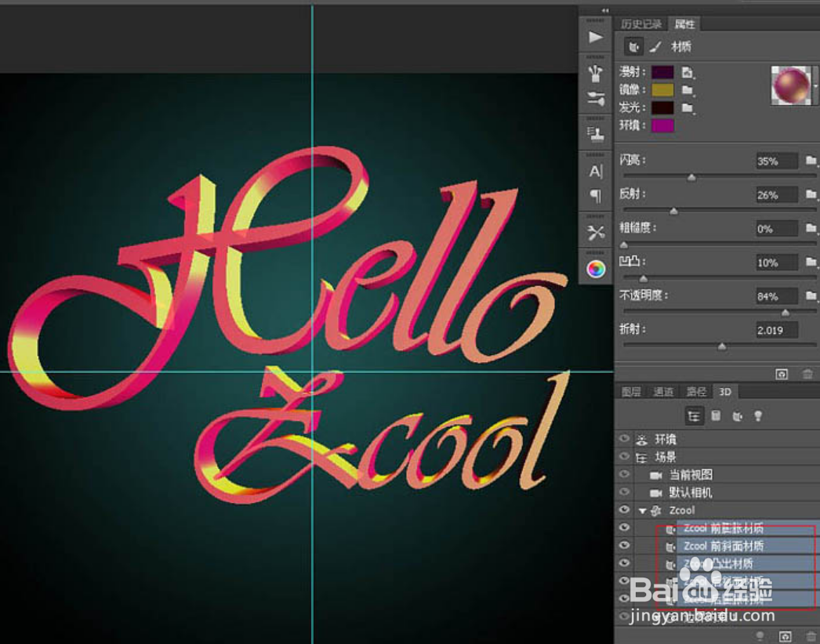Open the Actions play panel icon
The width and height of the screenshot is (820, 644).
595,37
